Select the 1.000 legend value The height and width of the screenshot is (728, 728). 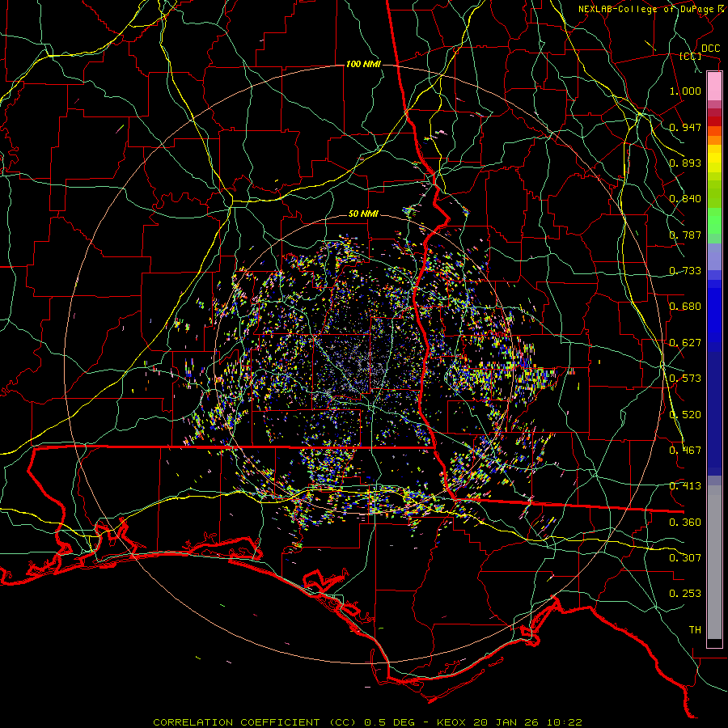(x=685, y=91)
